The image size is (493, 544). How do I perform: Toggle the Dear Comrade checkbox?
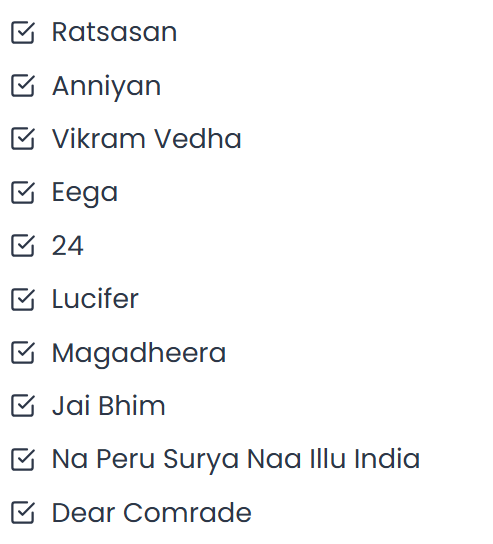coord(23,512)
